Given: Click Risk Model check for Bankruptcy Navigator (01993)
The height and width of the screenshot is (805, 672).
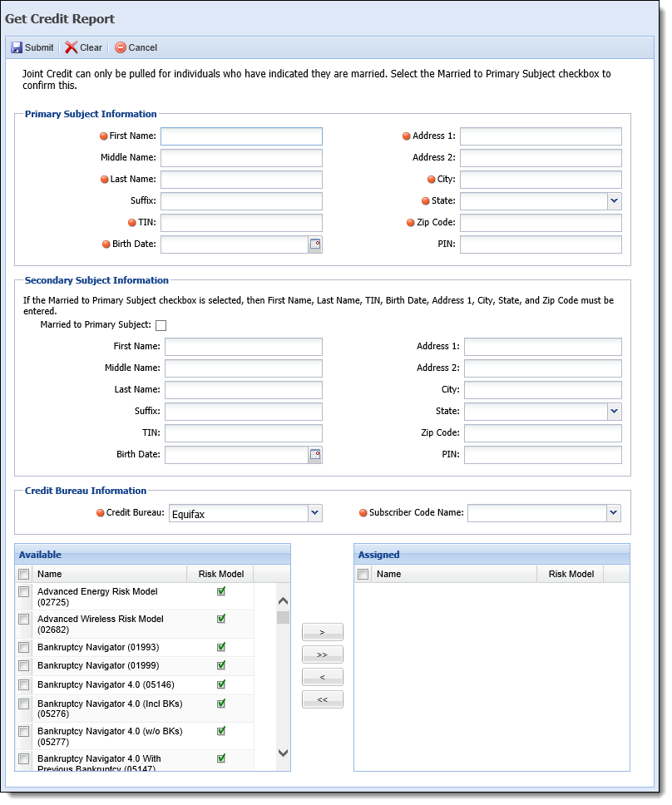Looking at the screenshot, I should pyautogui.click(x=221, y=647).
